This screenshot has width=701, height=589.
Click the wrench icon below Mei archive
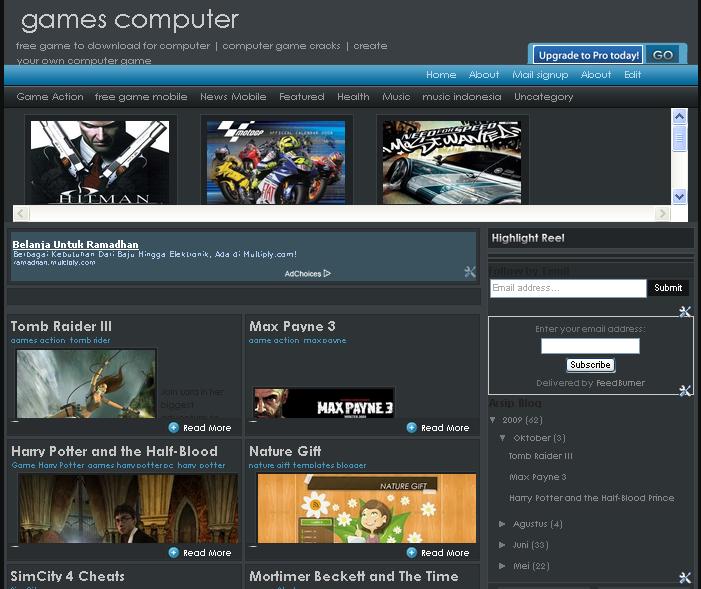[x=685, y=577]
